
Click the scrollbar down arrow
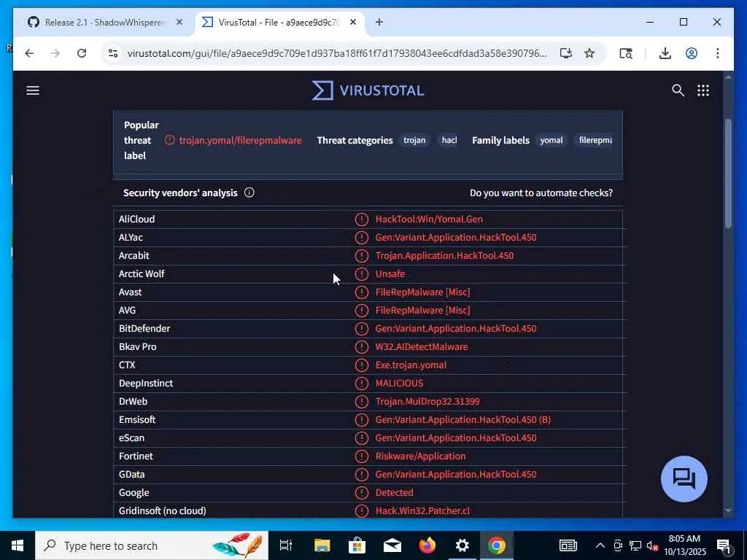pos(728,510)
